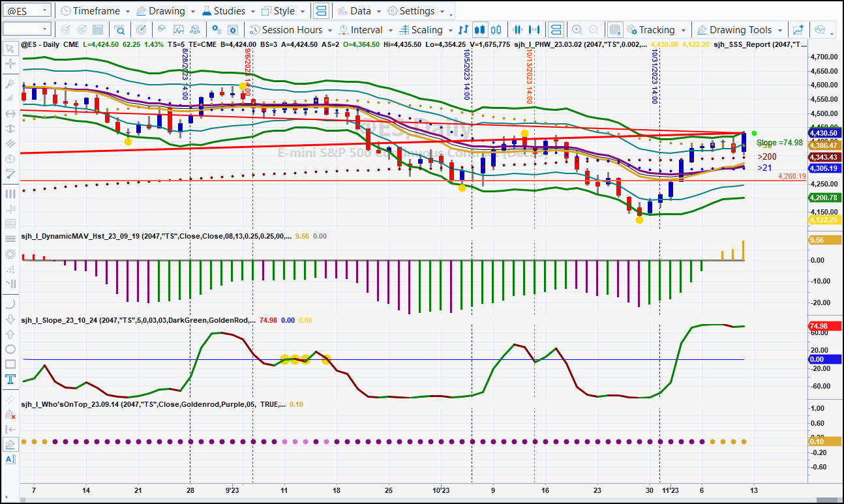Zoom out with the minus magnifier
844x504 pixels.
[594, 29]
